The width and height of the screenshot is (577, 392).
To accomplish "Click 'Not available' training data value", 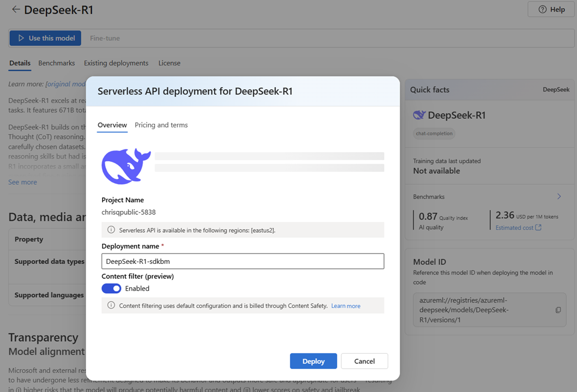I will pyautogui.click(x=436, y=171).
